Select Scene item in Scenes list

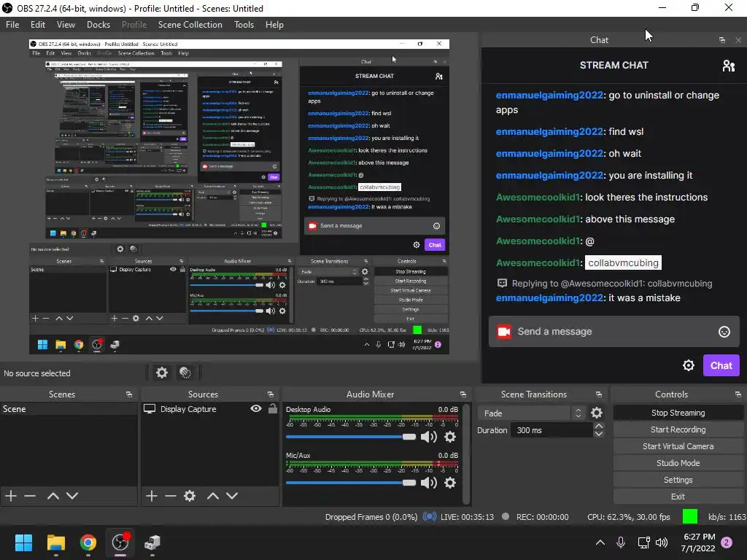point(69,409)
